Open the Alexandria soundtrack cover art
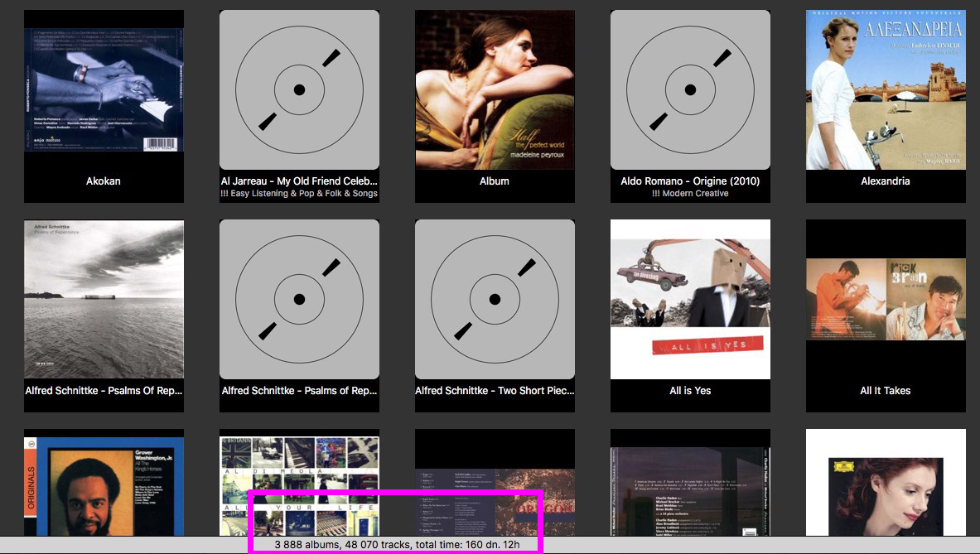This screenshot has height=554, width=980. click(886, 89)
